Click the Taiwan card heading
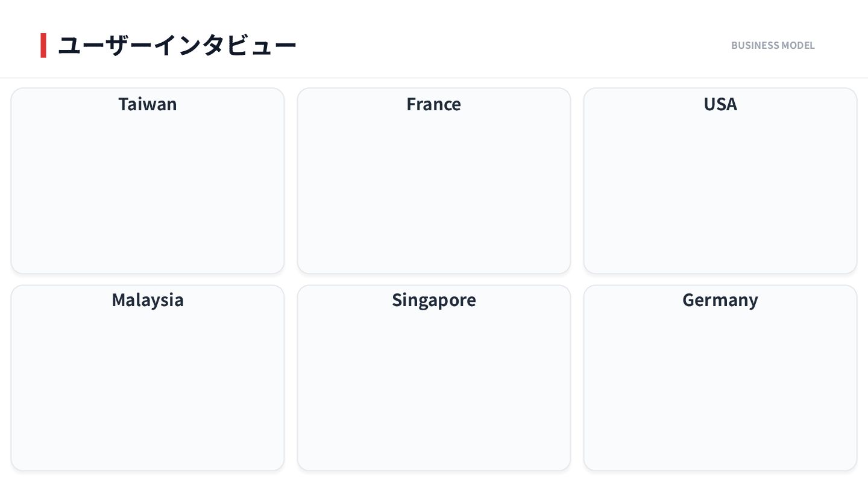This screenshot has height=488, width=868. click(147, 104)
